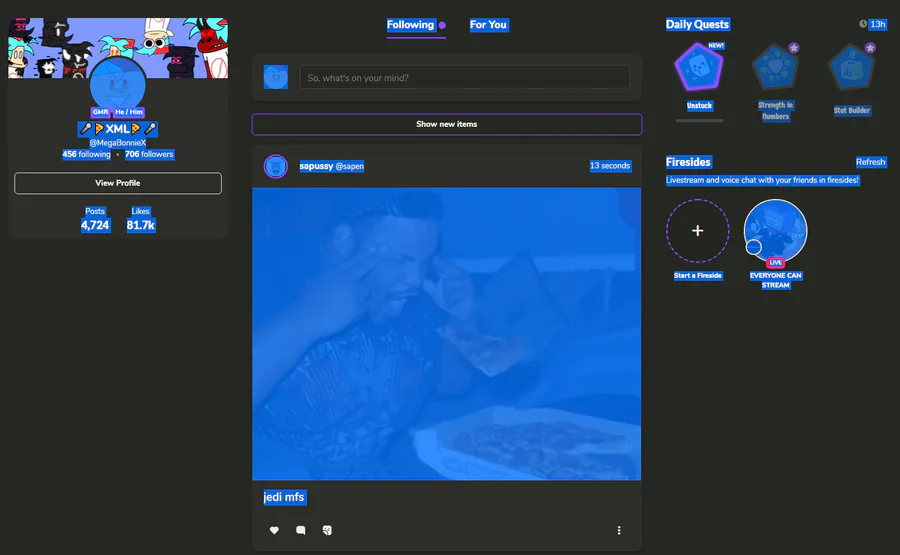Click the Posts count 4,724
This screenshot has height=555, width=900.
[x=95, y=225]
